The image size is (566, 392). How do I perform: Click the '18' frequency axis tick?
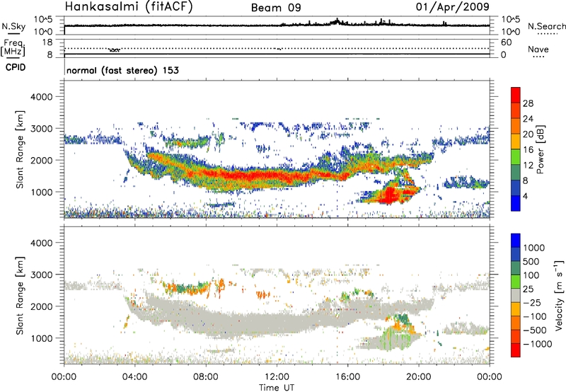[47, 42]
